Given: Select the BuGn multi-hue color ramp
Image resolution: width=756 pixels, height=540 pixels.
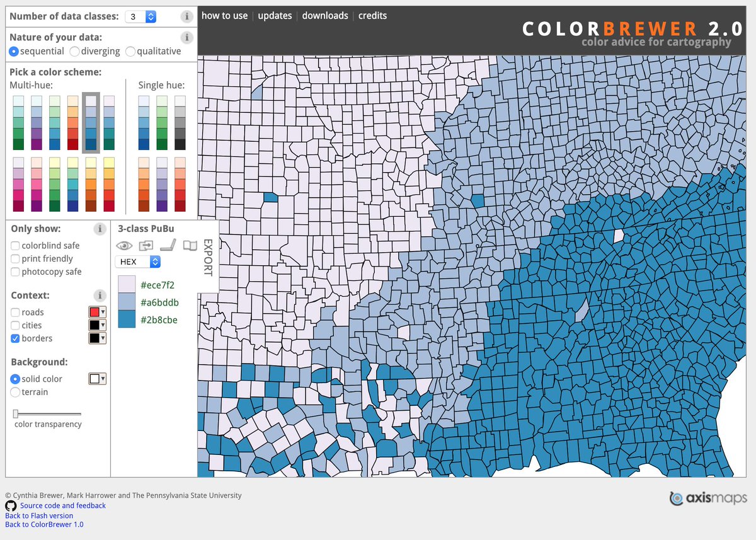Looking at the screenshot, I should [x=18, y=122].
